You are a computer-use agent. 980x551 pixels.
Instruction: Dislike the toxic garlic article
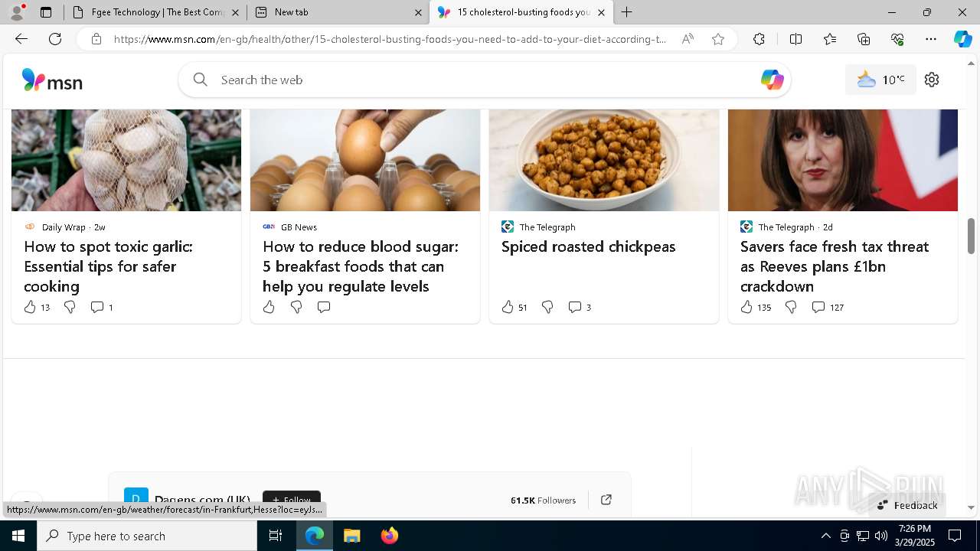tap(70, 307)
